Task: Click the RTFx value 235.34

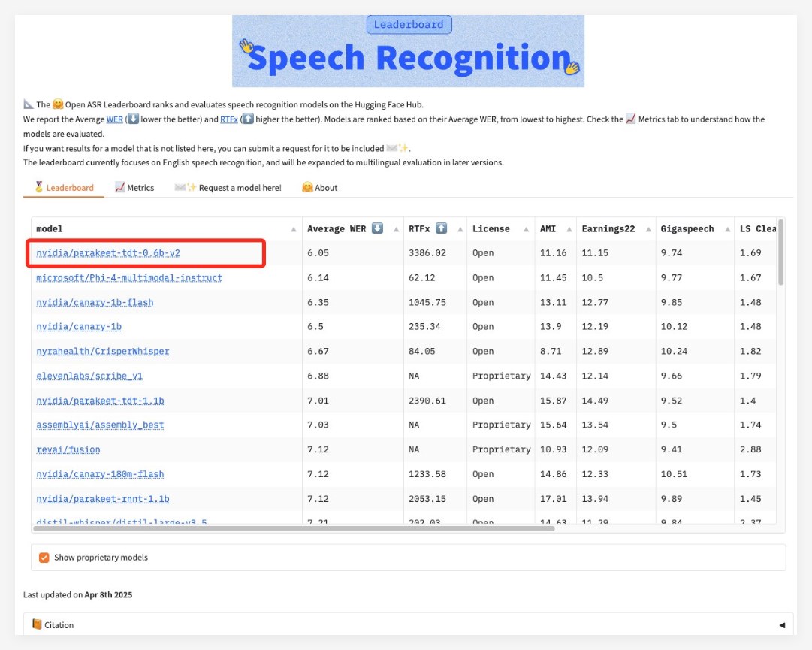Action: coord(424,327)
